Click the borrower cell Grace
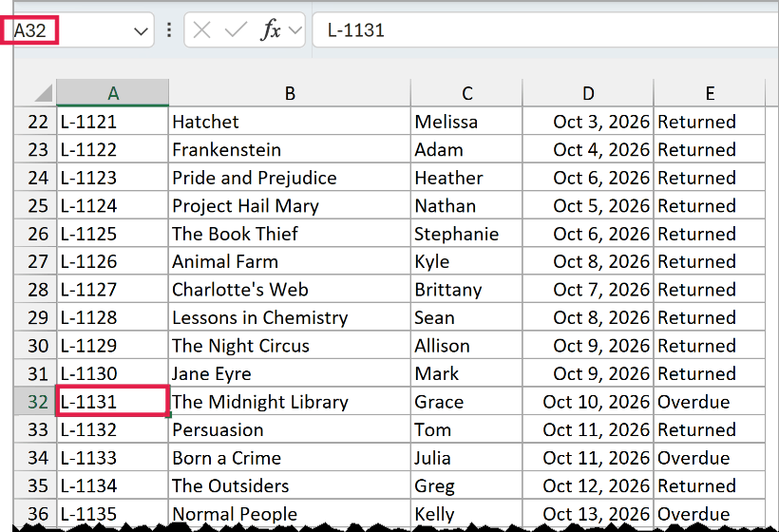 tap(466, 401)
